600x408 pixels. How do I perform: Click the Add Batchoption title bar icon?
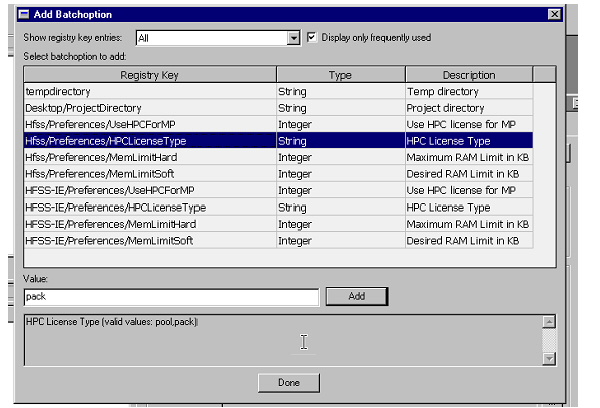[x=24, y=14]
